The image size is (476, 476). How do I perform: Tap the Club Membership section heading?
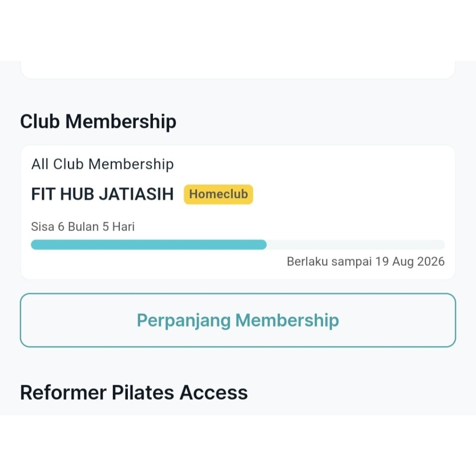pyautogui.click(x=98, y=121)
